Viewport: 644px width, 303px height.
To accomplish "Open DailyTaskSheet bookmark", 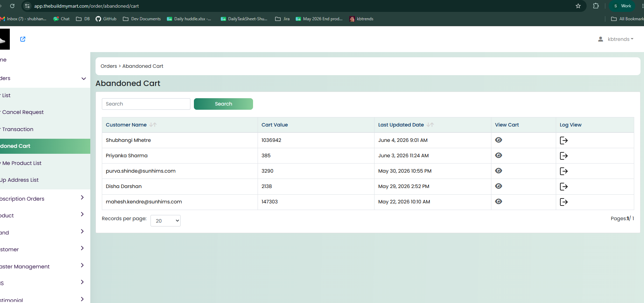I will coord(244,19).
